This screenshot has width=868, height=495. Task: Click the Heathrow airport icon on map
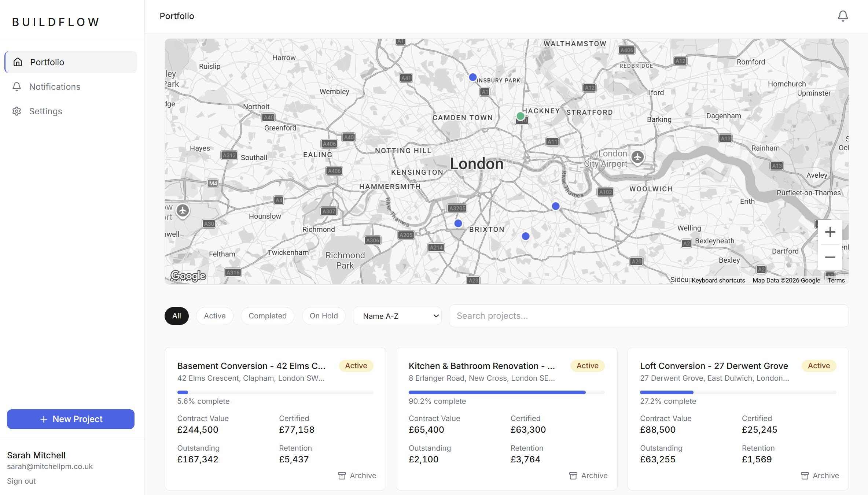coord(183,211)
